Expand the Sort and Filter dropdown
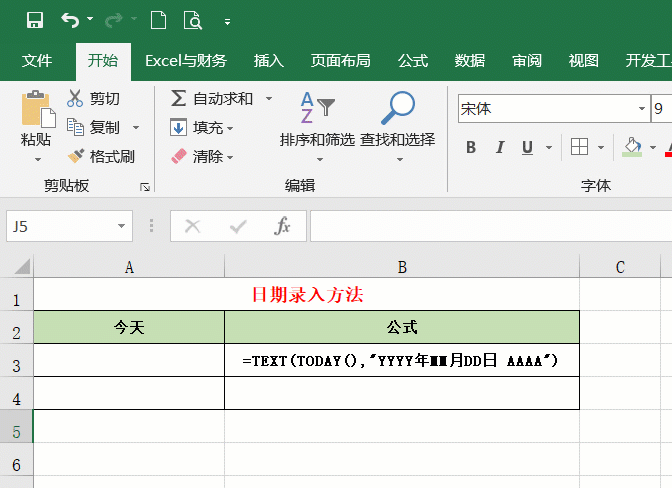Image resolution: width=672 pixels, height=488 pixels. coord(319,159)
